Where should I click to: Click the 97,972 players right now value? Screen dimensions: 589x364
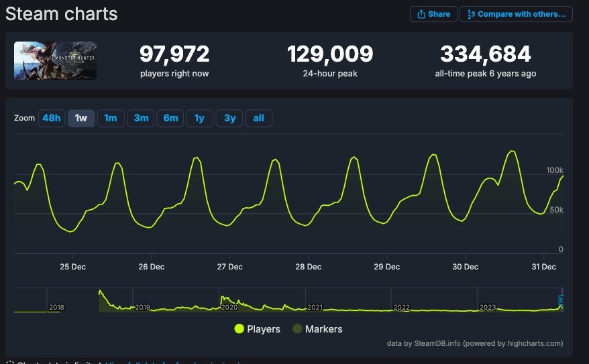click(174, 54)
